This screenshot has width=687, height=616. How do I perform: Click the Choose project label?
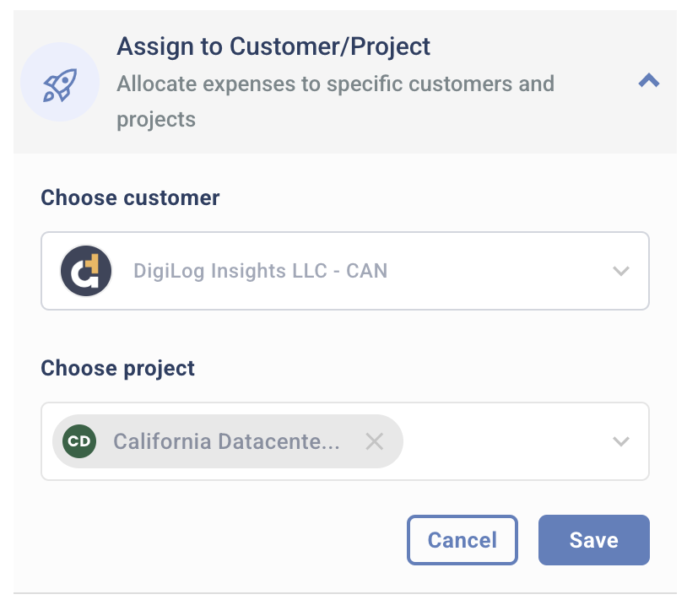(x=117, y=368)
